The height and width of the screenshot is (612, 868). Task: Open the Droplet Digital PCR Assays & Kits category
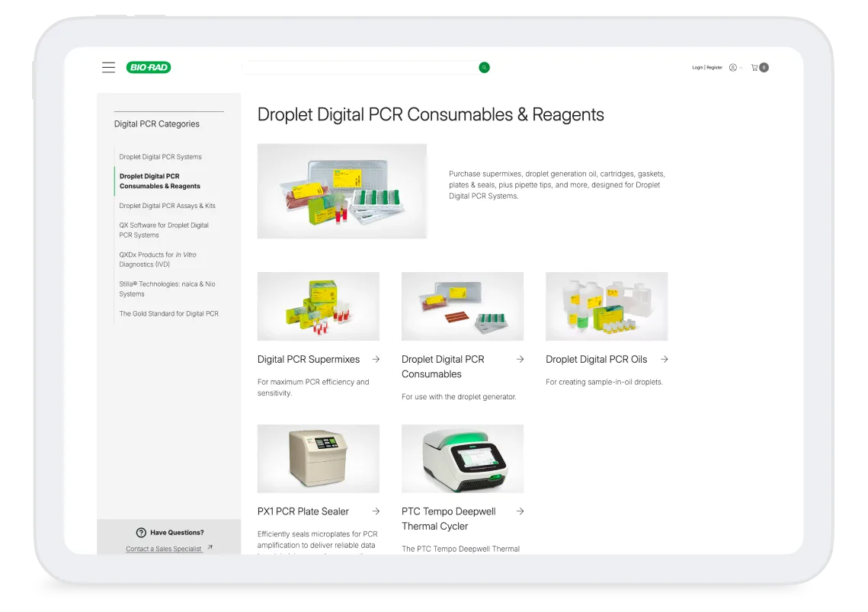[167, 206]
